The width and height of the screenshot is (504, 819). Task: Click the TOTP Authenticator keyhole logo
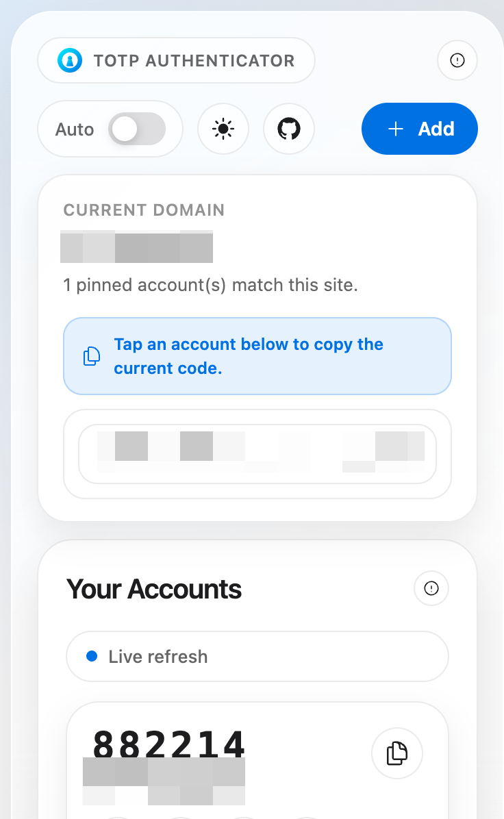pos(70,60)
